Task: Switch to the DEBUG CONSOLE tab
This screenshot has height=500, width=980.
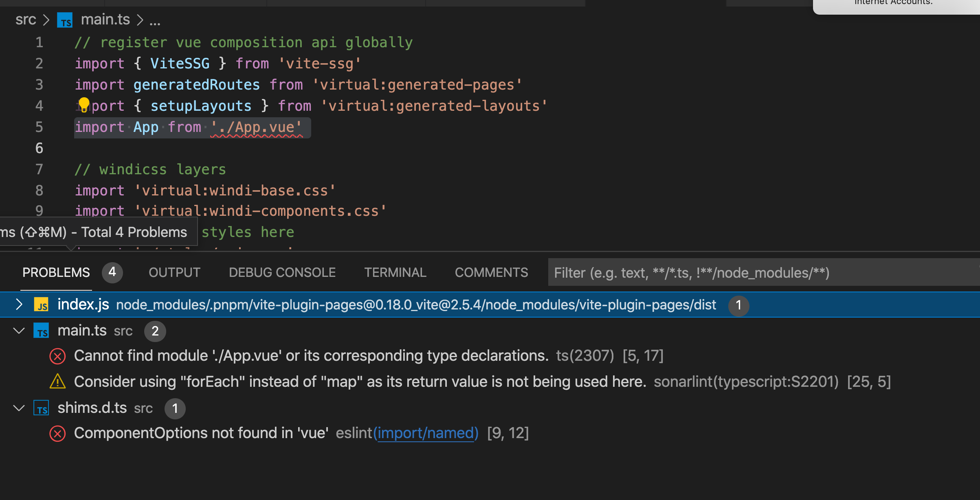Action: (x=282, y=272)
